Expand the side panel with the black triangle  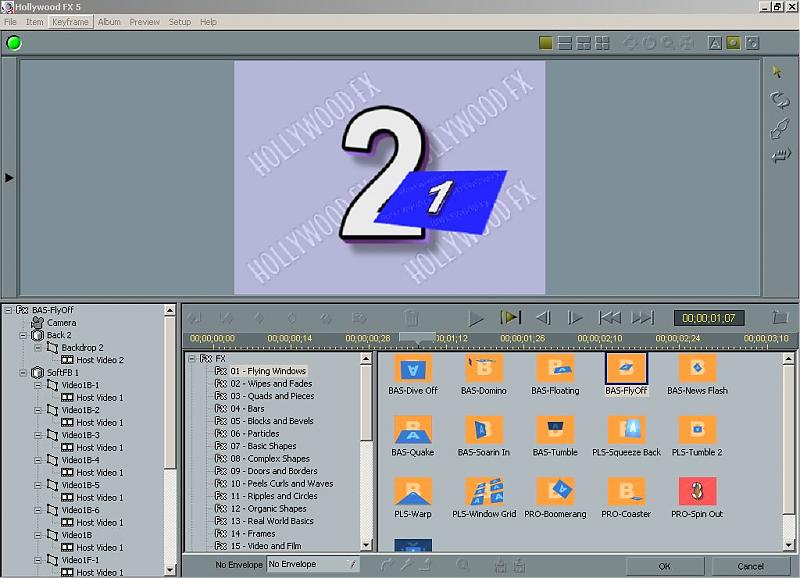click(x=9, y=178)
